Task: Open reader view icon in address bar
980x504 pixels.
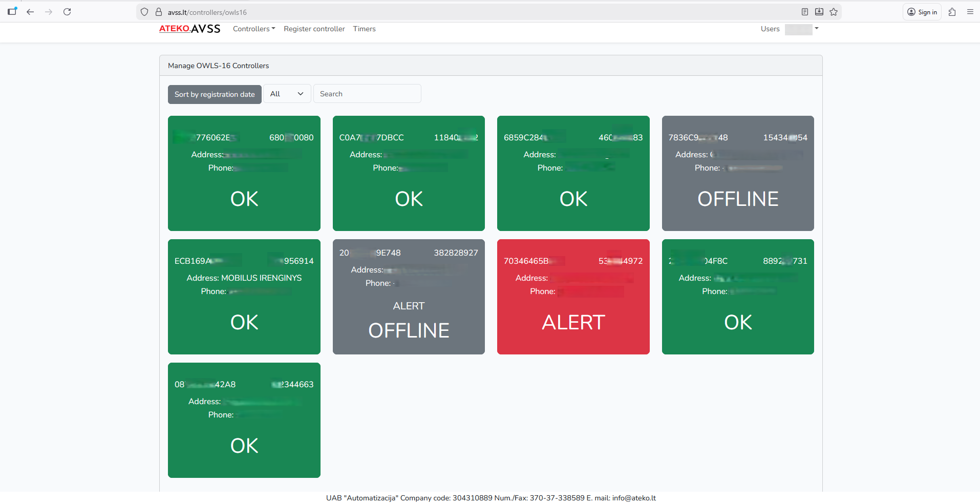Action: (805, 12)
